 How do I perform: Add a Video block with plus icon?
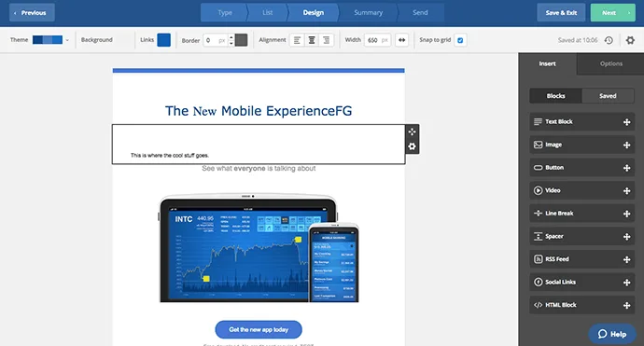coord(627,191)
